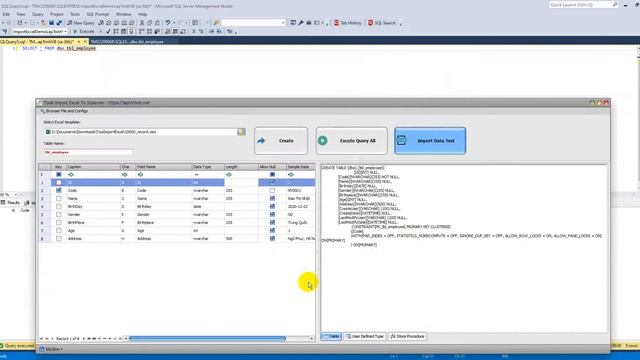Open the Results tab in SSMS

pos(11,202)
